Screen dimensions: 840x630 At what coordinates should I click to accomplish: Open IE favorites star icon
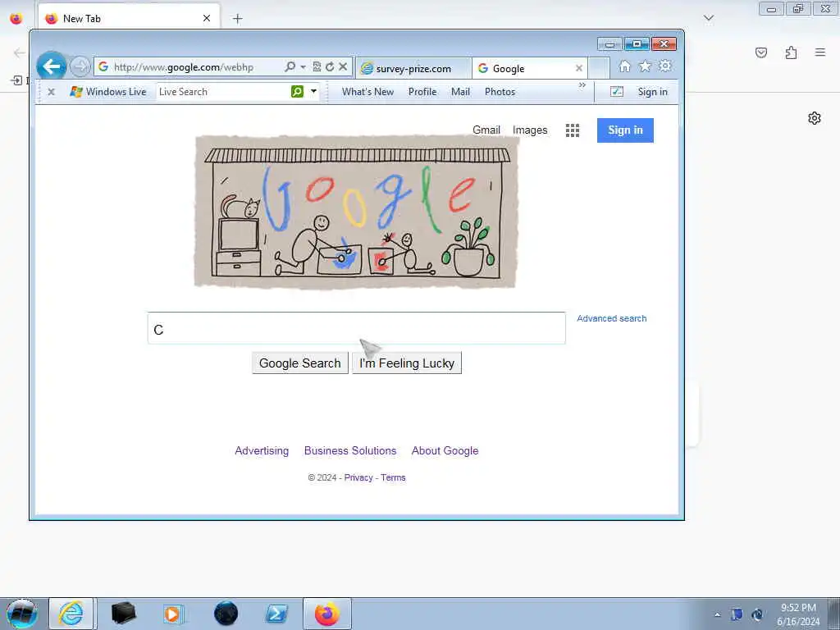coord(645,66)
